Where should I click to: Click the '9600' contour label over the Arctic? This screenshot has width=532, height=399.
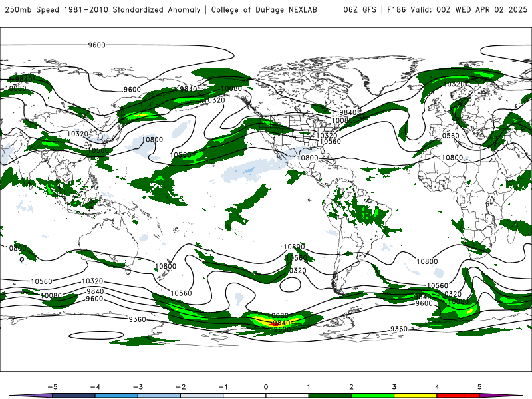[96, 45]
